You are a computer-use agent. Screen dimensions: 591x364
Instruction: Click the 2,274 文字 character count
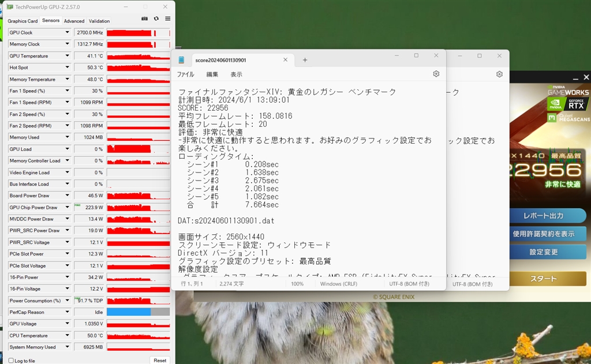point(231,284)
